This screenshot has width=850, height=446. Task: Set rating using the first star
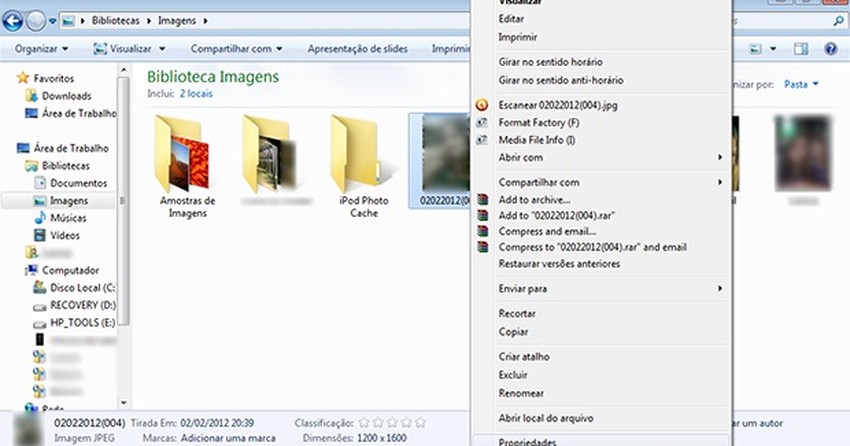[364, 424]
